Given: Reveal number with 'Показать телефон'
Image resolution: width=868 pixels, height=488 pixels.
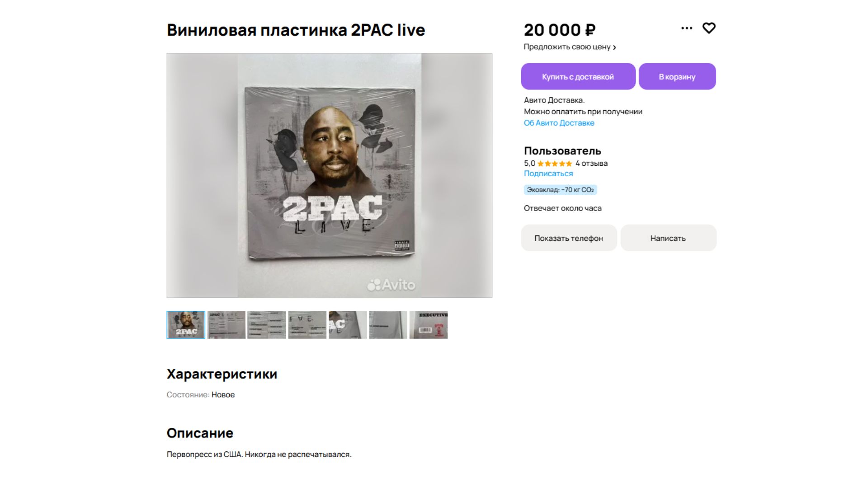Looking at the screenshot, I should [x=569, y=238].
